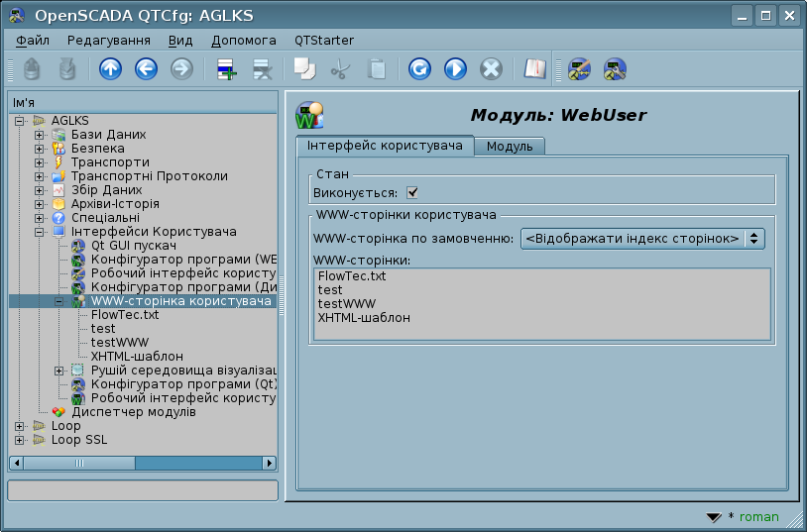Select the testWWW tree item
The height and width of the screenshot is (532, 807).
116,342
